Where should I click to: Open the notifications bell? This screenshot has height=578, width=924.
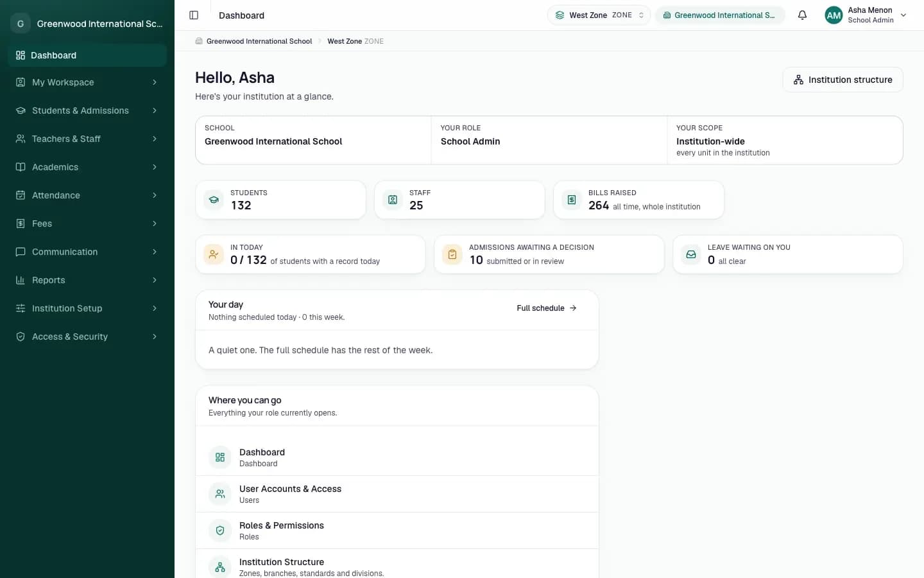pyautogui.click(x=802, y=15)
